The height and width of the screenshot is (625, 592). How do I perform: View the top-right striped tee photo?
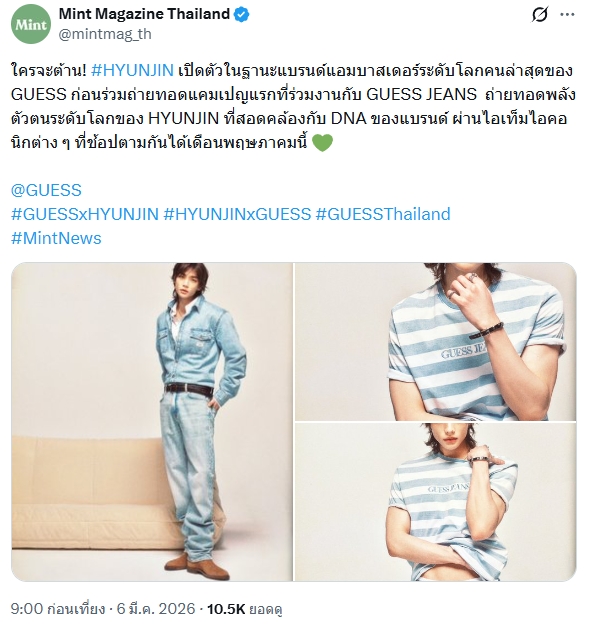pyautogui.click(x=435, y=342)
